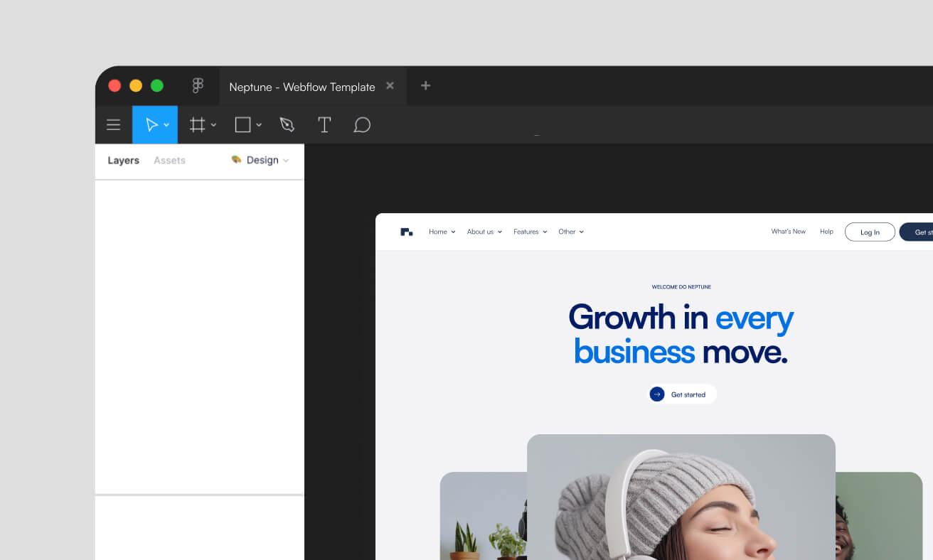This screenshot has height=560, width=933.
Task: Select the Text tool
Action: click(x=324, y=125)
